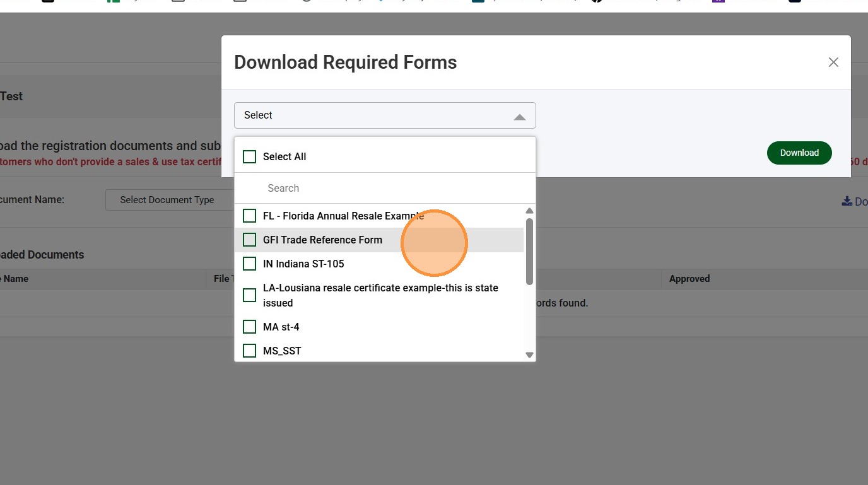Close the Download Required Forms dialog
This screenshot has width=868, height=485.
833,62
